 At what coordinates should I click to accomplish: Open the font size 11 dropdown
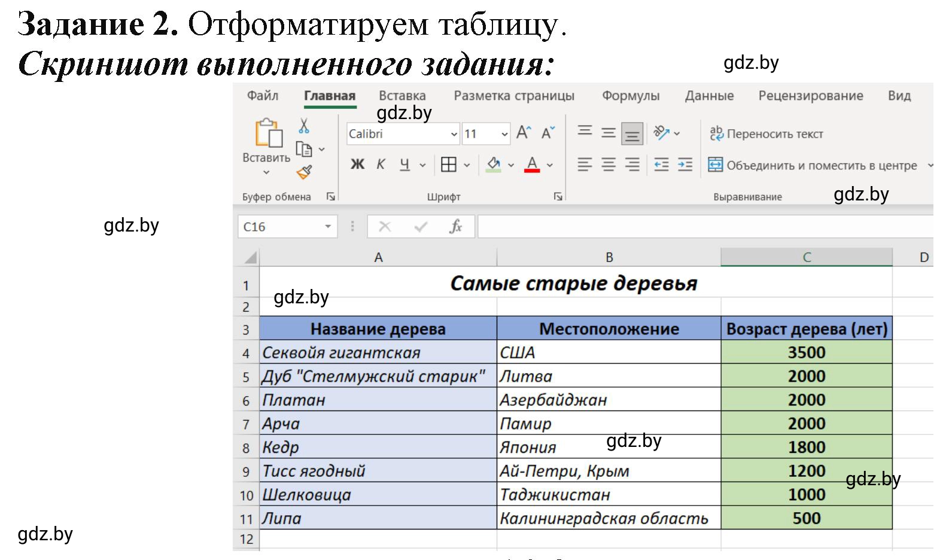pos(504,135)
